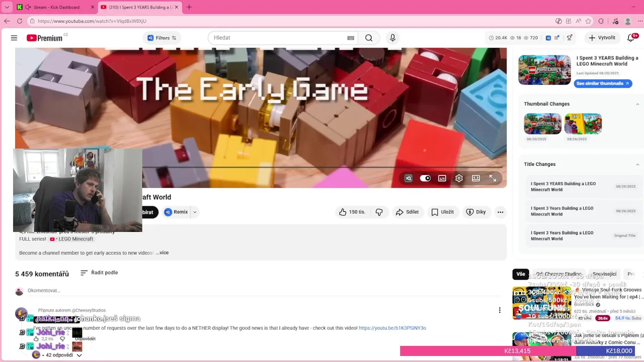
Task: Open the YouTube hamburger guide menu
Action: coord(14,38)
